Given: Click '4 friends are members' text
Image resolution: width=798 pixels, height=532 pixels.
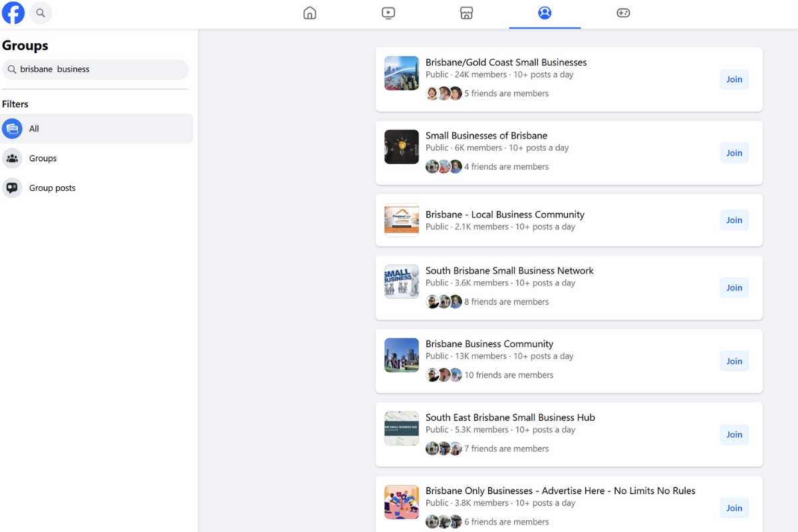Looking at the screenshot, I should click(506, 167).
